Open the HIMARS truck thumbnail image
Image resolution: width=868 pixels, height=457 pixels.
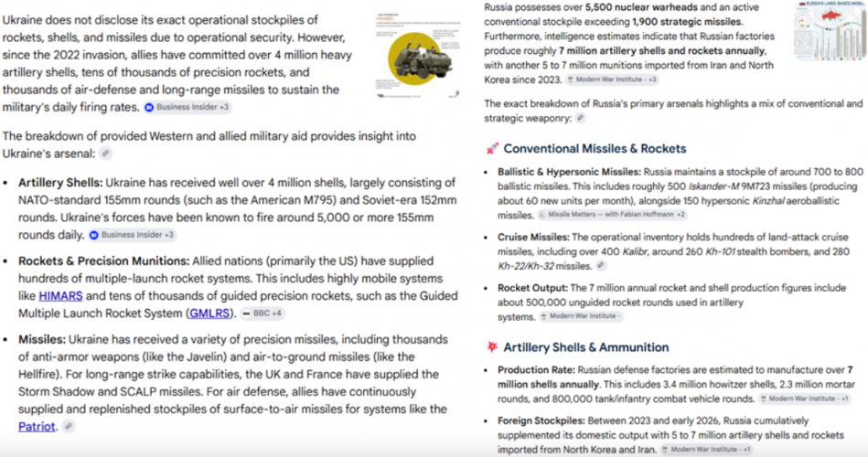point(418,56)
